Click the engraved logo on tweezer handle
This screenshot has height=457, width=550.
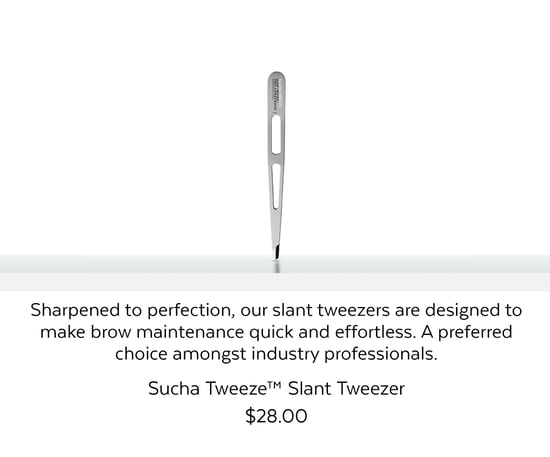[x=276, y=92]
